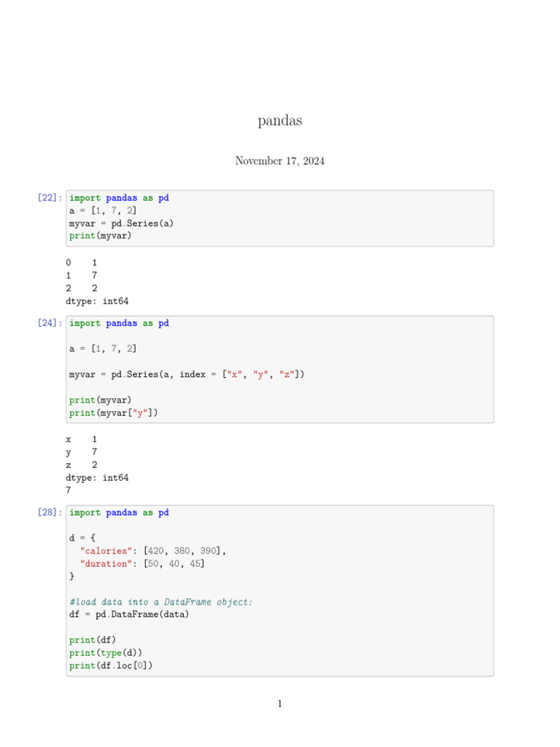
Task: Click the myvar = pd.Series(a) code line
Action: [122, 223]
